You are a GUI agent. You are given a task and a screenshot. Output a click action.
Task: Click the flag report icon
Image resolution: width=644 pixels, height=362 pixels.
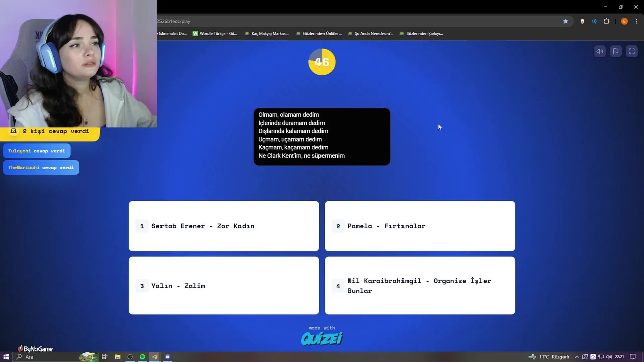click(x=615, y=51)
